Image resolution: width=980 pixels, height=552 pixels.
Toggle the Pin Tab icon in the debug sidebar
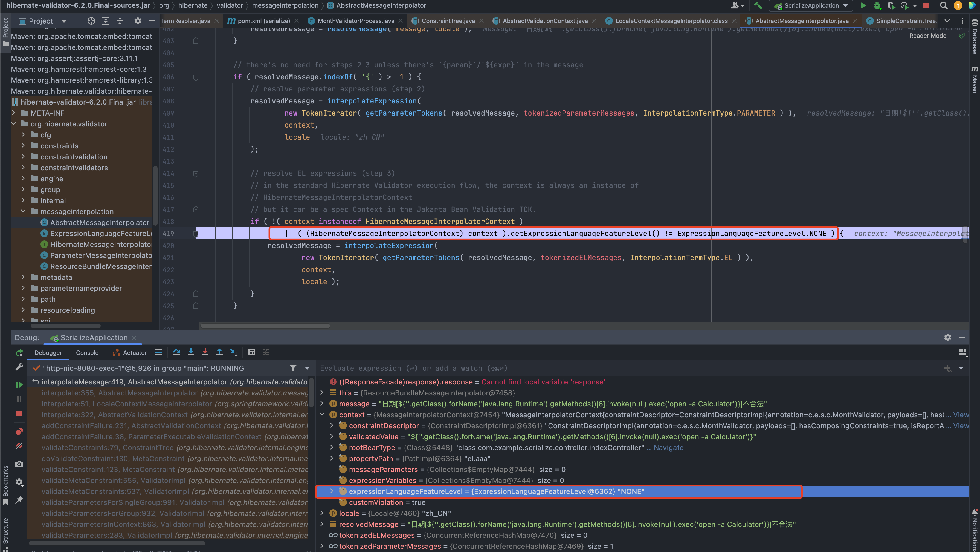(19, 499)
